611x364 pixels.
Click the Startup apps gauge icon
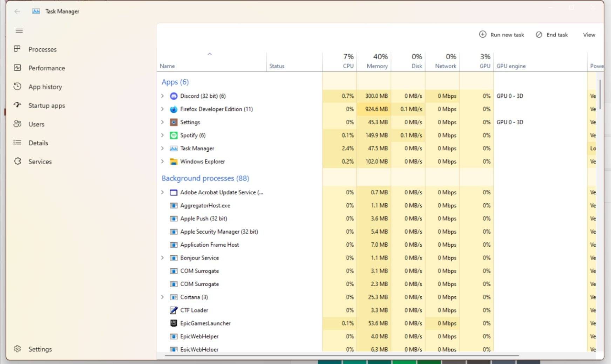[x=17, y=105]
